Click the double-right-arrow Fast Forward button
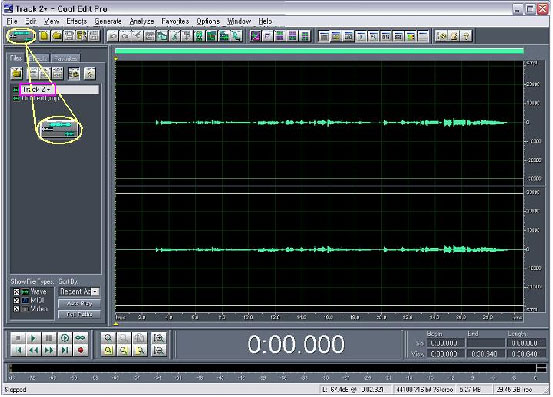Image resolution: width=553 pixels, height=397 pixels. (49, 350)
